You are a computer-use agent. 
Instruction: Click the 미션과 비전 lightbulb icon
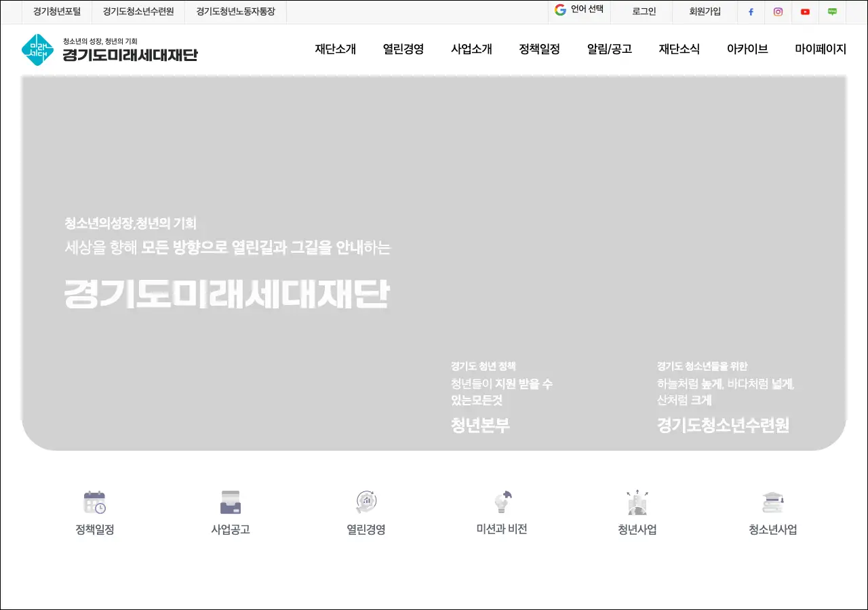click(502, 503)
